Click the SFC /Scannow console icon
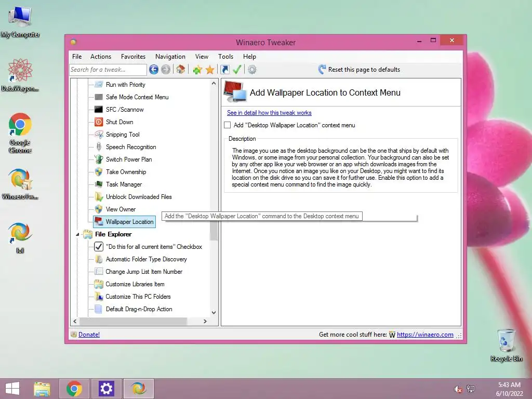 point(99,110)
